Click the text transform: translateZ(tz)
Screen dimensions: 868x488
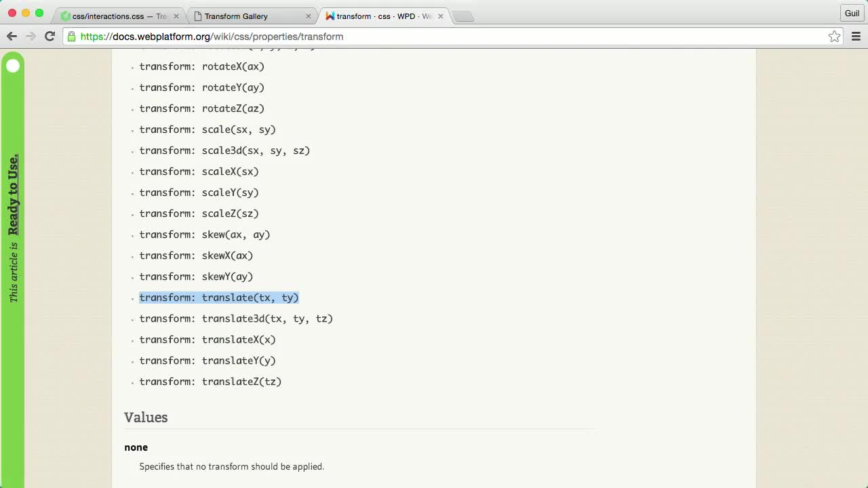210,382
